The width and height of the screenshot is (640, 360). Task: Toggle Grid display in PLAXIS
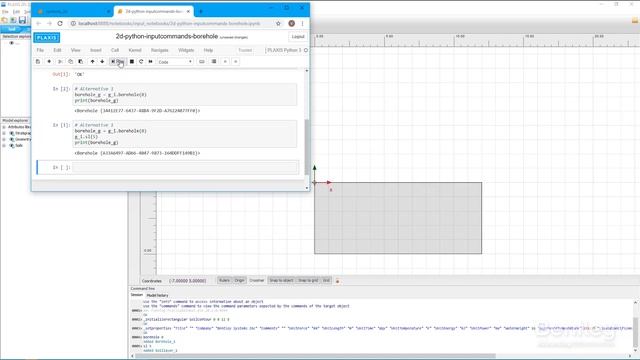326,280
